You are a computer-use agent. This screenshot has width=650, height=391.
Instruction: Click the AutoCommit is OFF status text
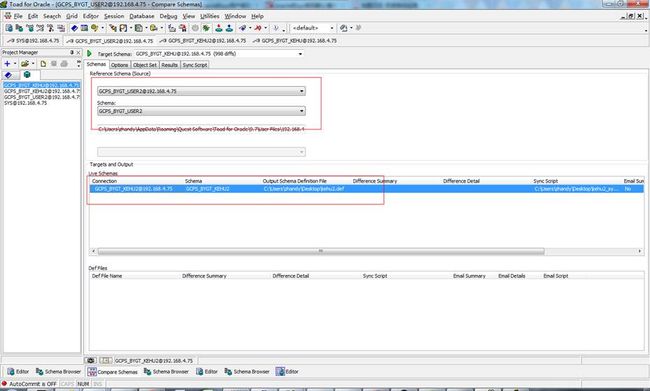(33, 384)
